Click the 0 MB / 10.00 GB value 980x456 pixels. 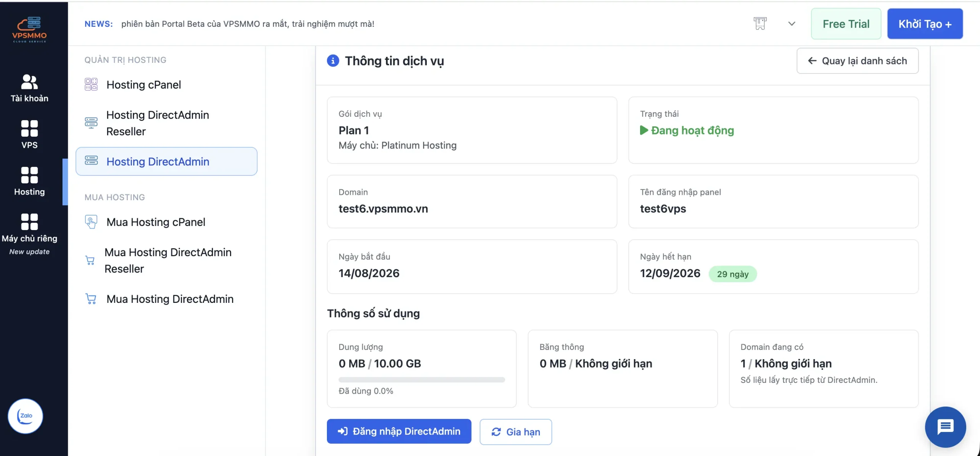point(380,363)
